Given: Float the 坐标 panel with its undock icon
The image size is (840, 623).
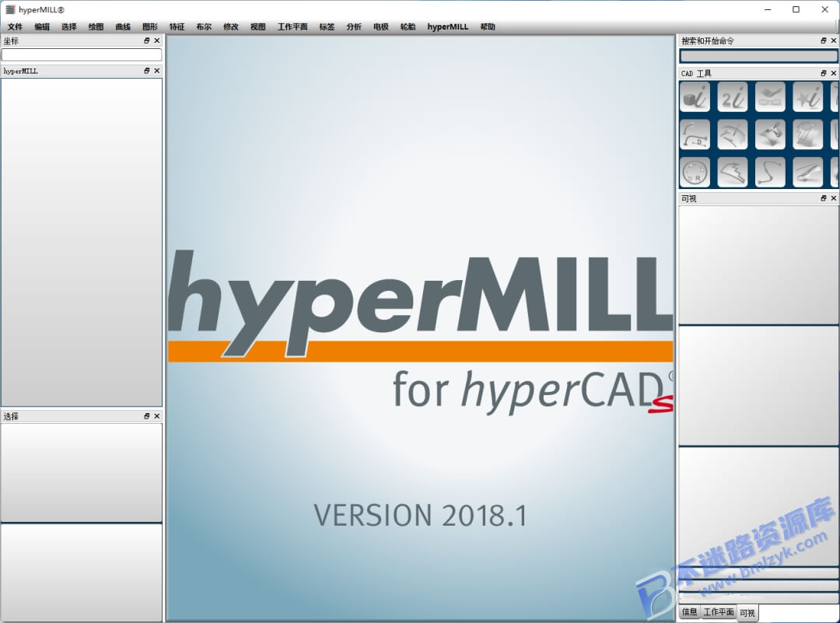Looking at the screenshot, I should click(147, 40).
